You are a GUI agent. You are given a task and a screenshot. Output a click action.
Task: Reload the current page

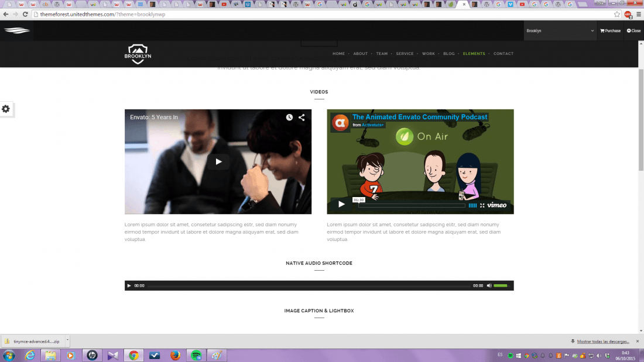(25, 15)
